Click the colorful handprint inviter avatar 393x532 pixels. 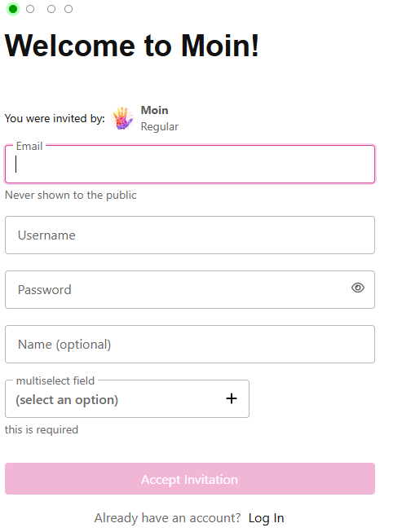122,118
